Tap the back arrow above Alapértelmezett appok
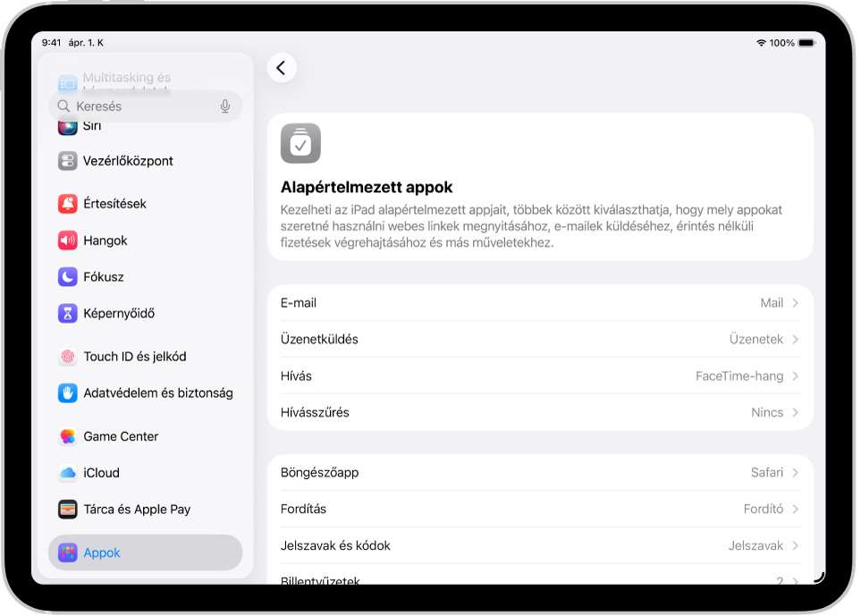 point(282,67)
